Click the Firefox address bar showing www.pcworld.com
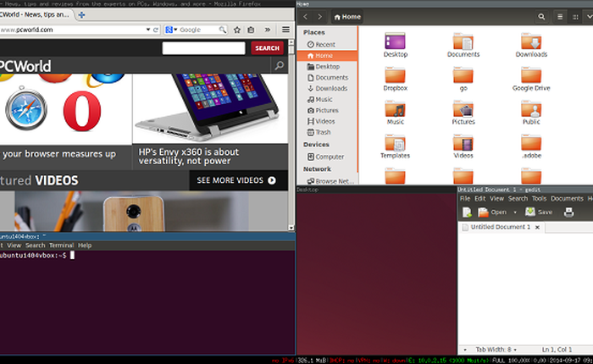Viewport: 593px width, 364px height. click(x=72, y=30)
